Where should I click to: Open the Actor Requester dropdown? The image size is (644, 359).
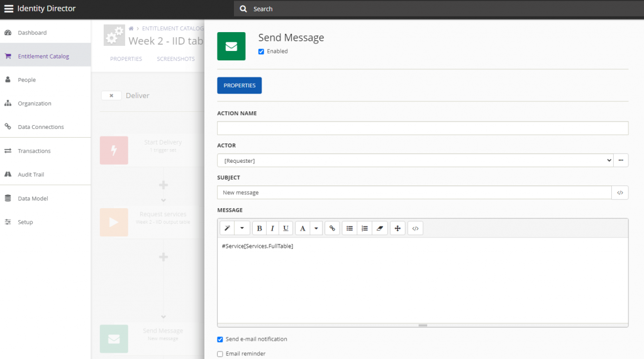(x=415, y=160)
